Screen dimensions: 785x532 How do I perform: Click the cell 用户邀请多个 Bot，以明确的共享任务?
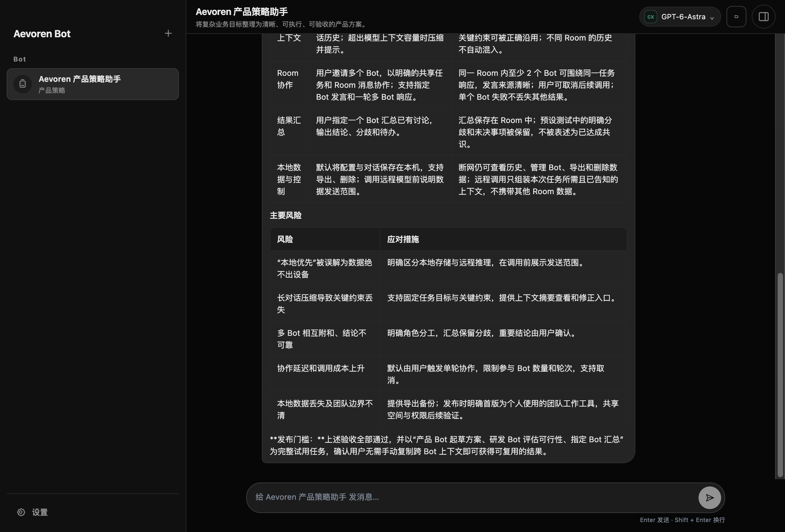[x=380, y=85]
